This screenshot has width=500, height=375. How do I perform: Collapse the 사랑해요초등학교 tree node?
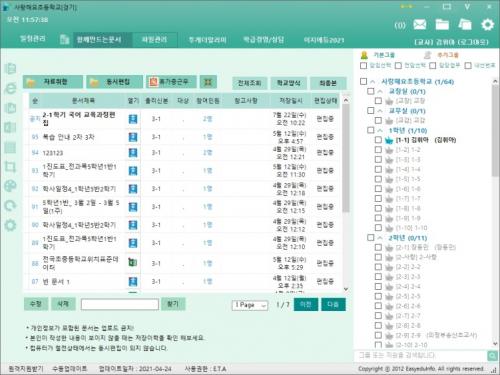[x=373, y=82]
